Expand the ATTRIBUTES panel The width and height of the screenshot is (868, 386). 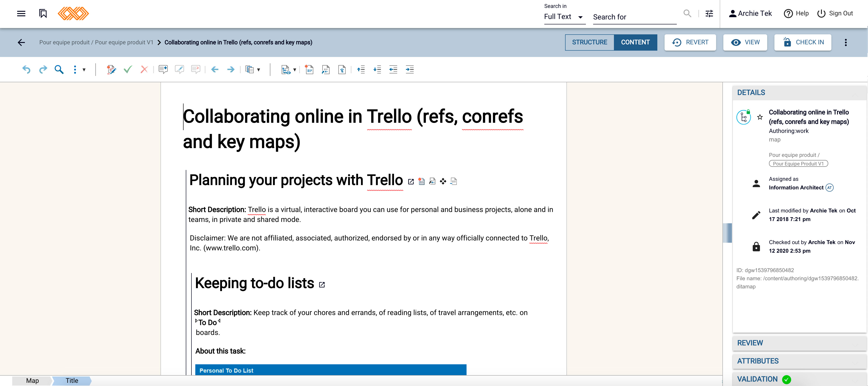(x=799, y=361)
